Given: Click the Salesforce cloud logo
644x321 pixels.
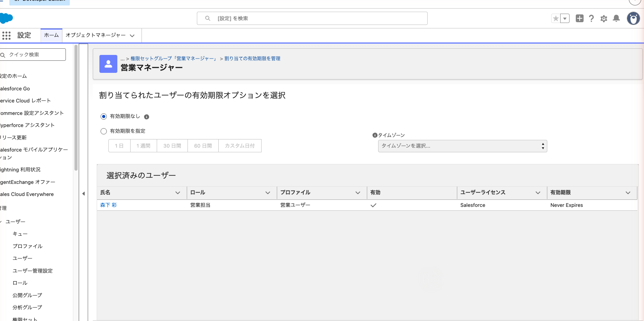Looking at the screenshot, I should 6,18.
